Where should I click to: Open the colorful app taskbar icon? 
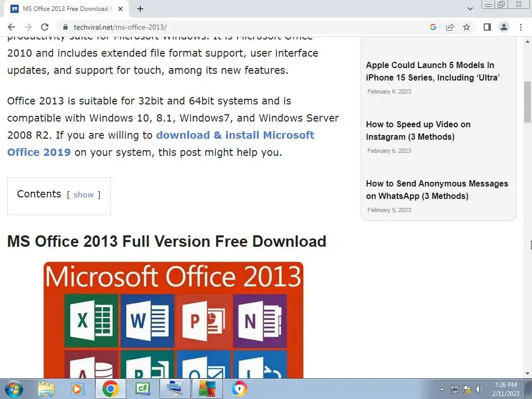point(207,389)
